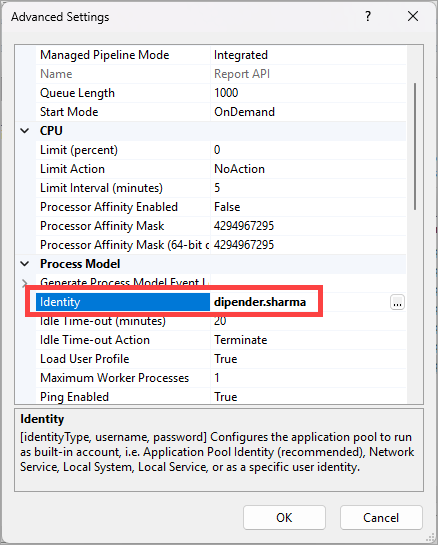The height and width of the screenshot is (545, 438).
Task: Close the Advanced Settings dialog
Action: pyautogui.click(x=413, y=16)
